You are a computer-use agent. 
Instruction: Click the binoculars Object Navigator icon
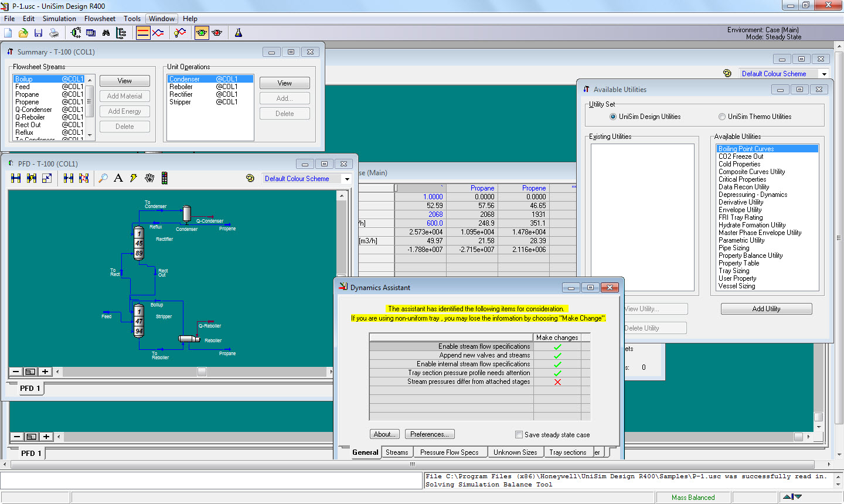point(106,33)
